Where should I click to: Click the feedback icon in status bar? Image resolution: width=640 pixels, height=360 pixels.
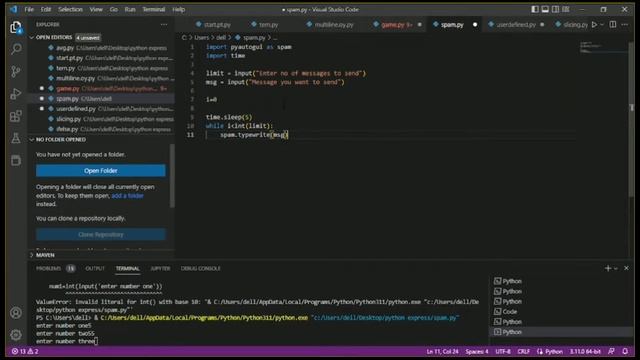coord(611,351)
